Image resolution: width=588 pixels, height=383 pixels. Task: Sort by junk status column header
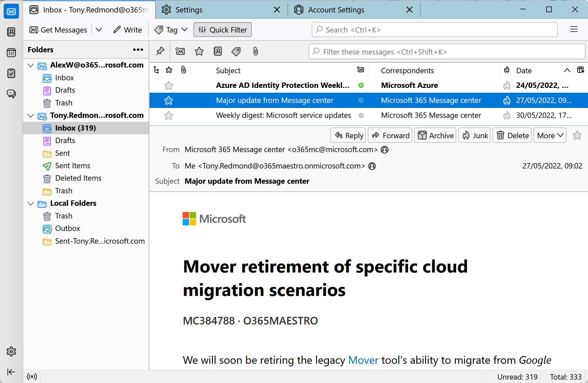[507, 70]
